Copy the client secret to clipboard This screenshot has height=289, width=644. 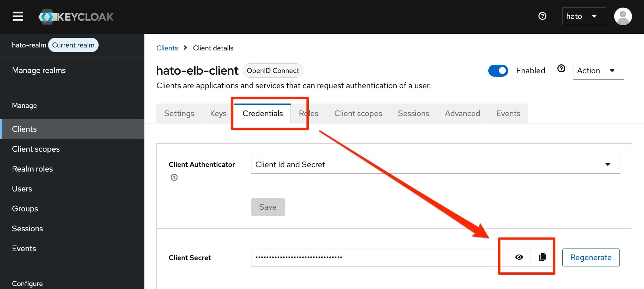point(542,257)
